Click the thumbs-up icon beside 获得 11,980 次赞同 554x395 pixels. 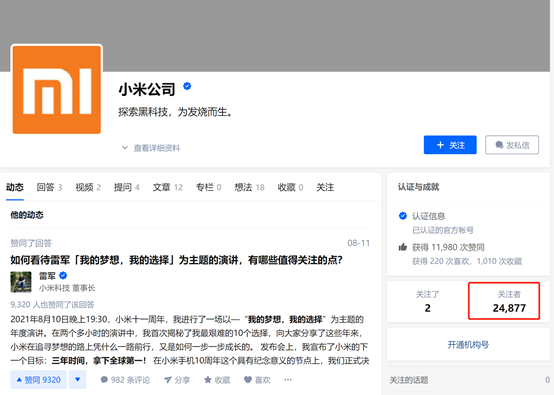pos(402,247)
